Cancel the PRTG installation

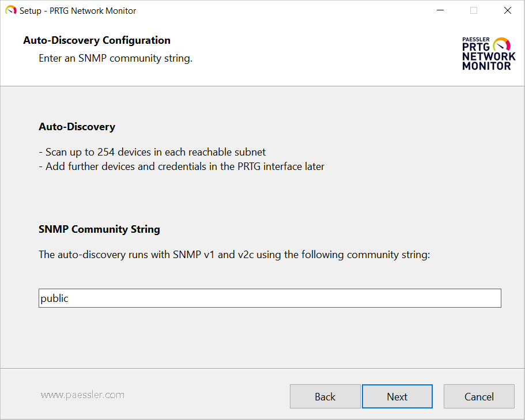coord(479,396)
